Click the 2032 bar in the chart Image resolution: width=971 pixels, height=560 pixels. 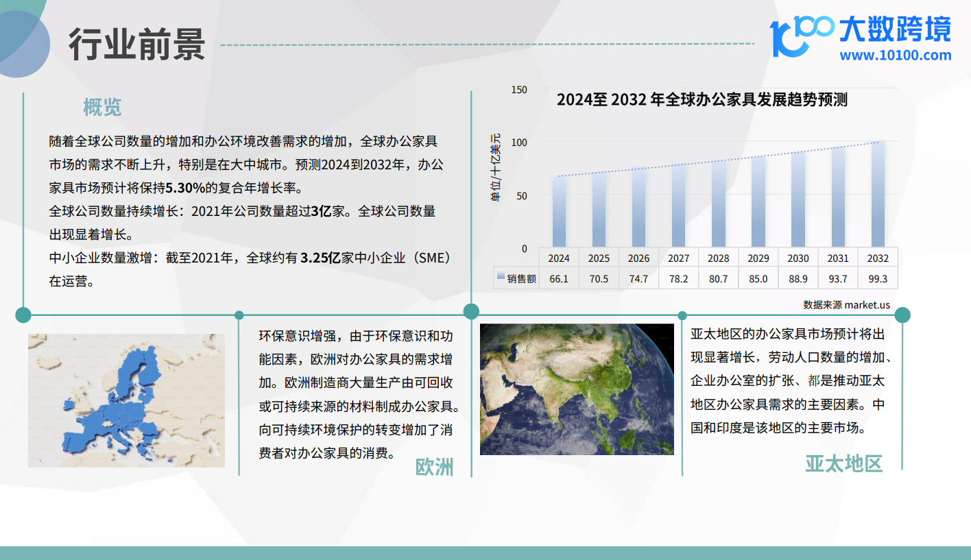(x=878, y=195)
